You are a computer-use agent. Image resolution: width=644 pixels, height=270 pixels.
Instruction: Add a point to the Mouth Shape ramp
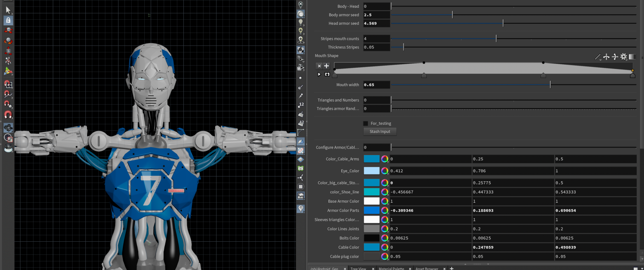[x=327, y=66]
